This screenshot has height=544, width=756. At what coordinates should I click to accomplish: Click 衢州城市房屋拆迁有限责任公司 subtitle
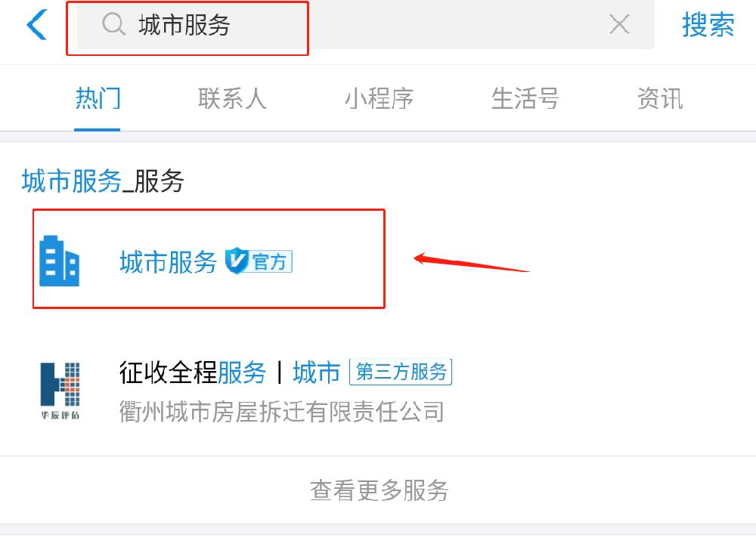[x=281, y=412]
